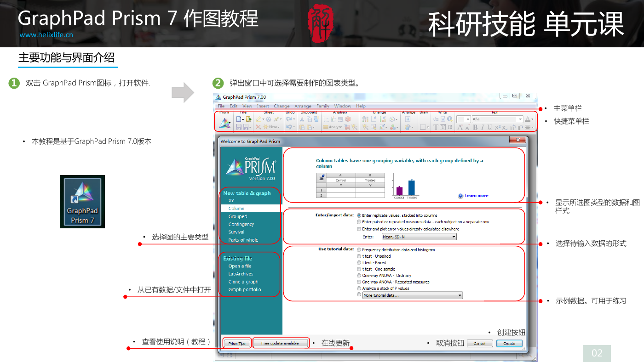Choose One-way ANOVA - Ordinary tutorial radio
The width and height of the screenshot is (644, 362).
click(x=359, y=275)
